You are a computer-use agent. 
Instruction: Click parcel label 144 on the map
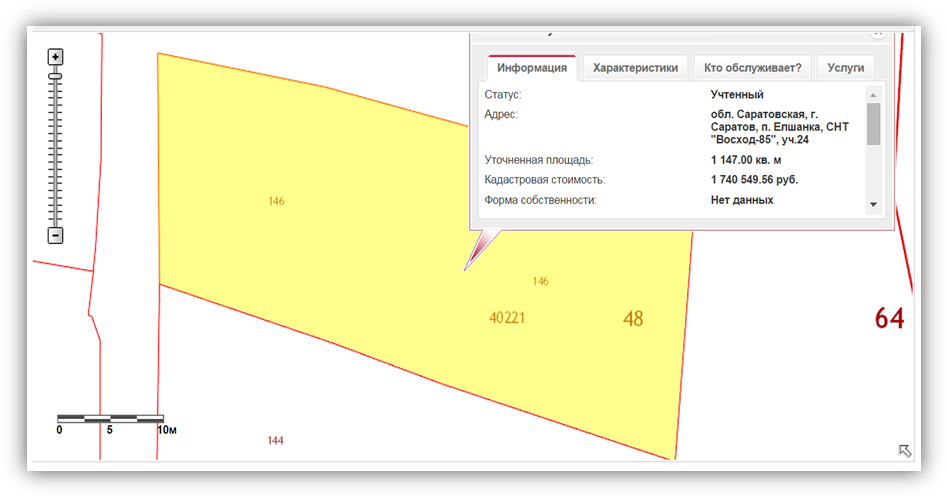[x=276, y=441]
